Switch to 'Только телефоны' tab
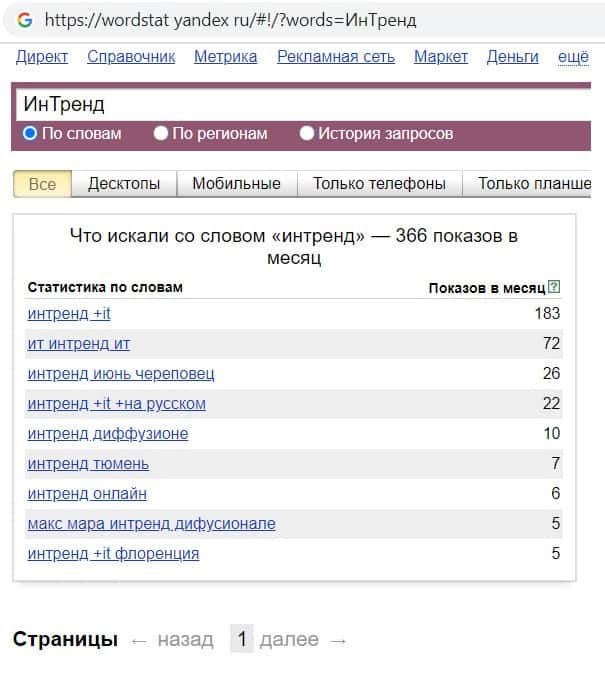The height and width of the screenshot is (681, 605). pos(379,184)
